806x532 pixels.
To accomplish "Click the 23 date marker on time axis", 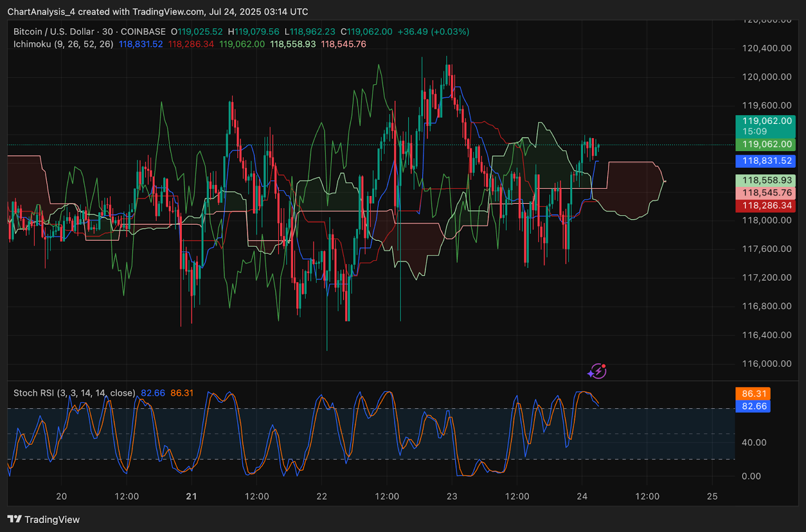I will tap(452, 496).
